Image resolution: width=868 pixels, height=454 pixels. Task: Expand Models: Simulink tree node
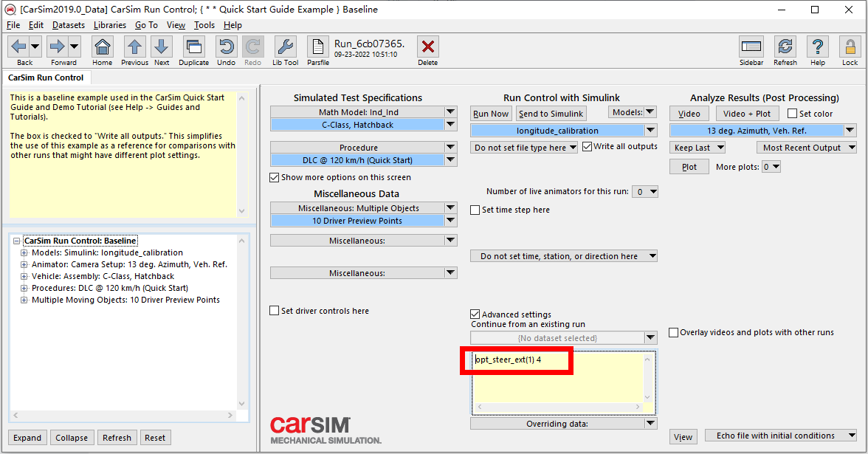[24, 252]
